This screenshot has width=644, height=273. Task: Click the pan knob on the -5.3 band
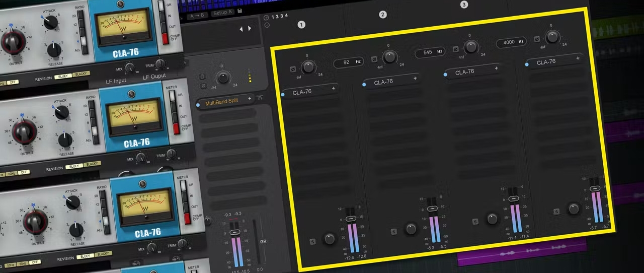411,229
